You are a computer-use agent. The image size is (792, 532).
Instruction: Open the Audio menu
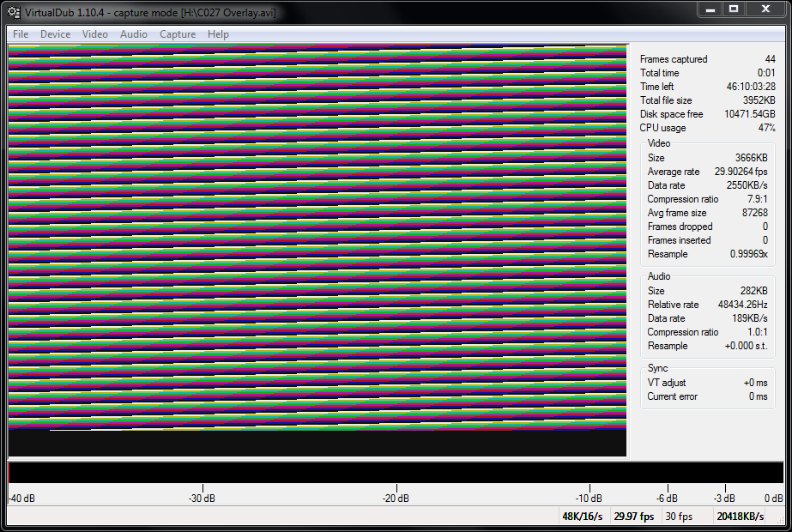point(134,34)
